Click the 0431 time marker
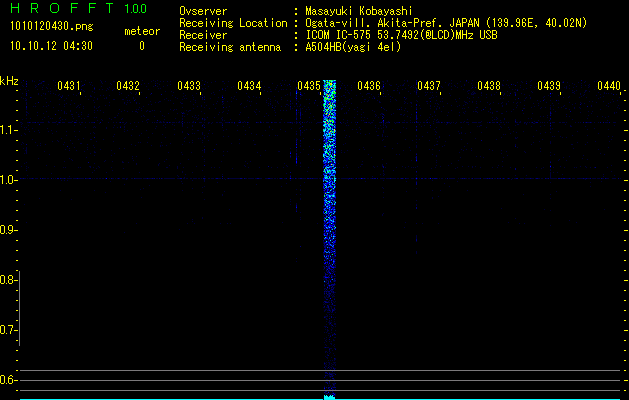The height and width of the screenshot is (400, 629). [x=69, y=85]
